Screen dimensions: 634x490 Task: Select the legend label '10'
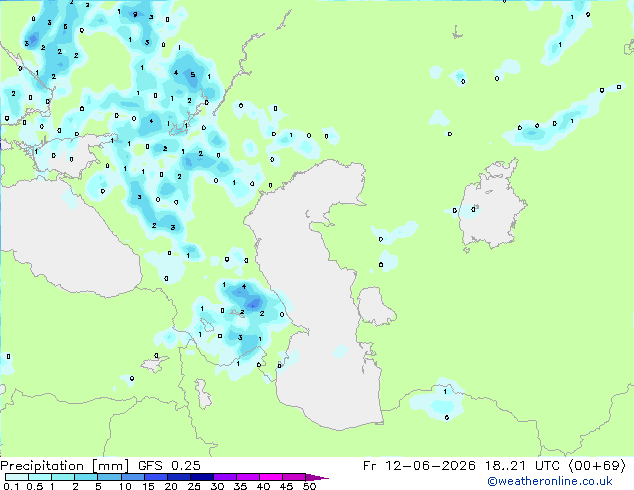pos(125,486)
